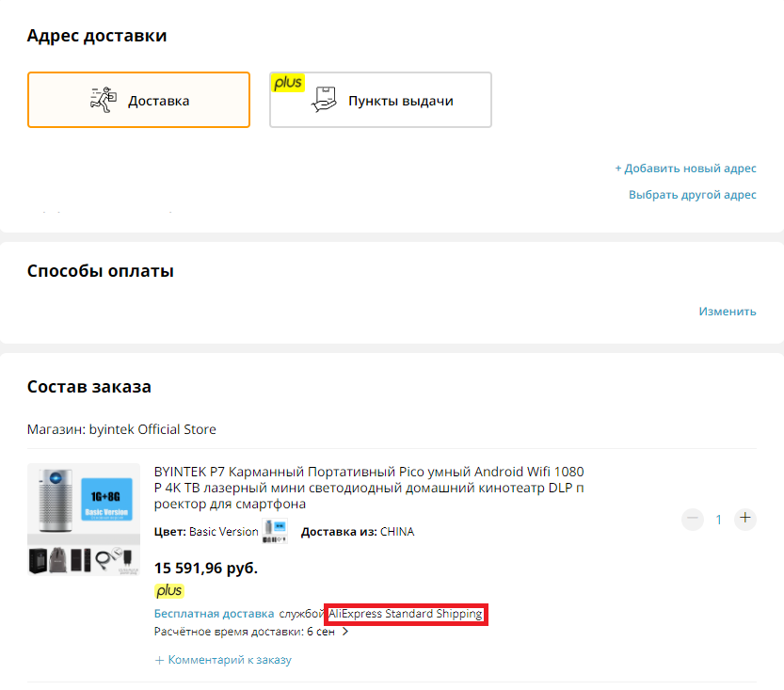Open the BYINTEK projector product thumbnail
This screenshot has height=690, width=784.
pos(84,520)
